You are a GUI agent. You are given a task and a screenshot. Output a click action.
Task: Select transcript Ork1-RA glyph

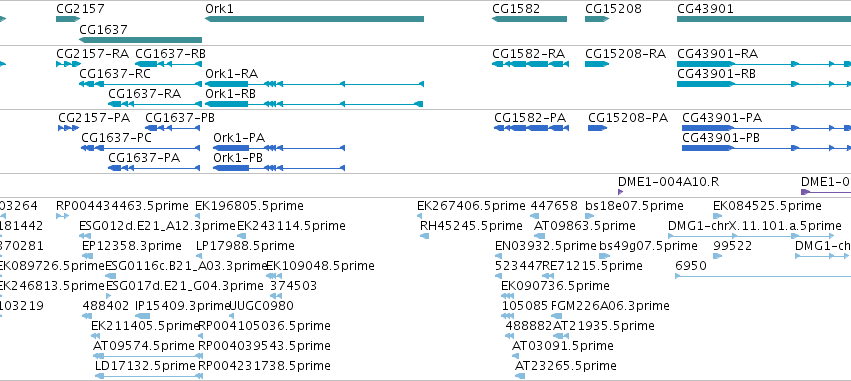[314, 84]
